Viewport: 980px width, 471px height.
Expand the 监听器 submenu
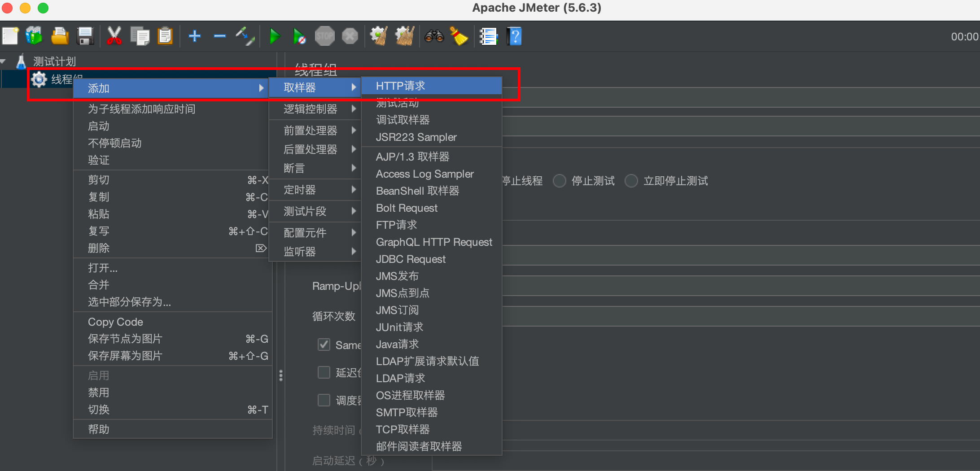click(x=315, y=252)
